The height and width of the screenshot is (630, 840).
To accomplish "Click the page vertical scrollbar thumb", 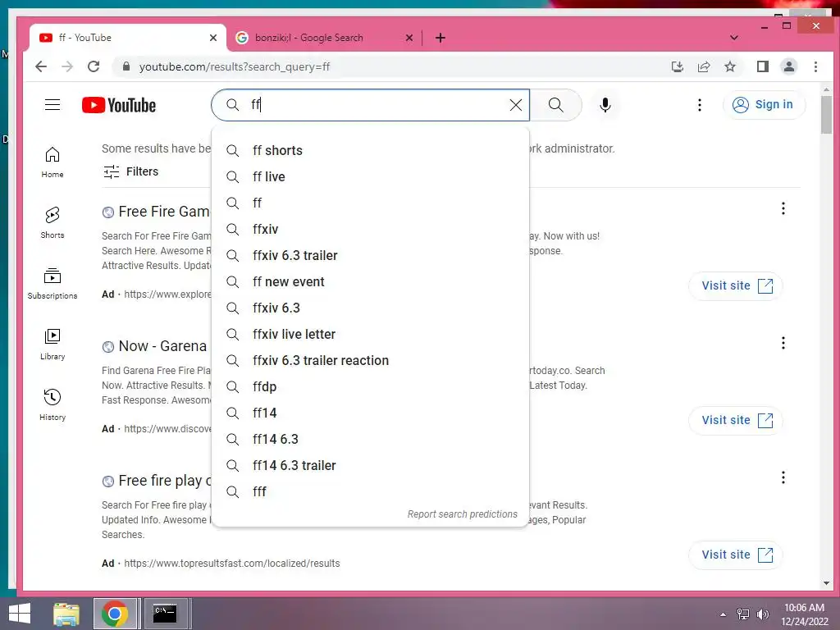I will point(826,114).
